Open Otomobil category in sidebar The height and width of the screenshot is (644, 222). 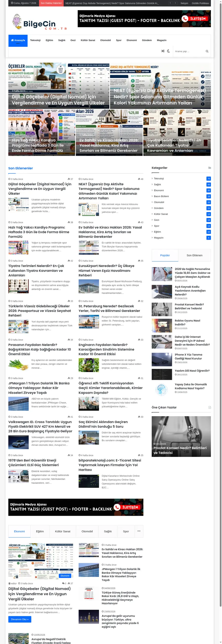159,202
